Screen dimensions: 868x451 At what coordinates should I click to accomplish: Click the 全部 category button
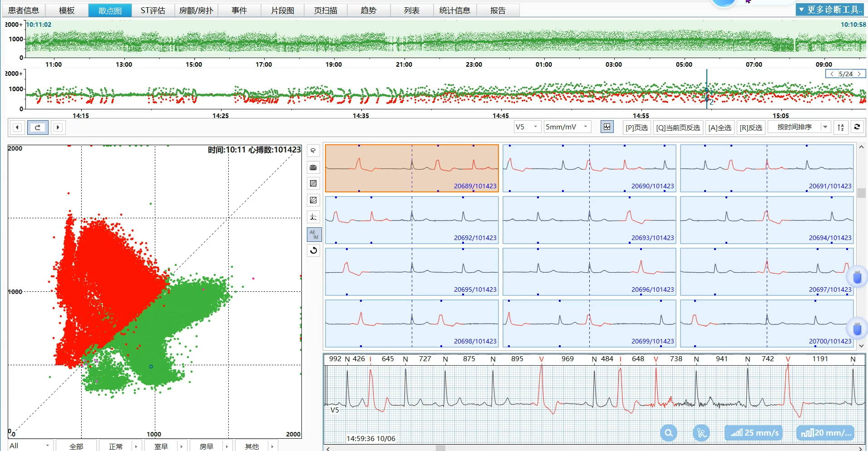point(76,446)
